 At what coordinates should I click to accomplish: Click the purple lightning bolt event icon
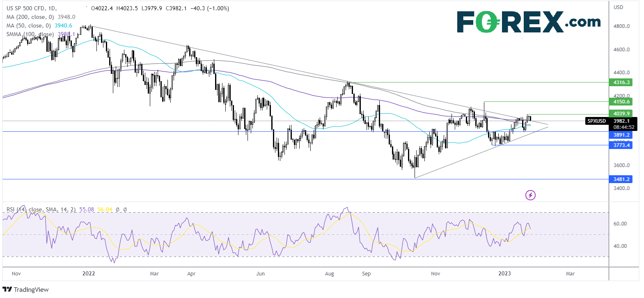click(x=530, y=195)
